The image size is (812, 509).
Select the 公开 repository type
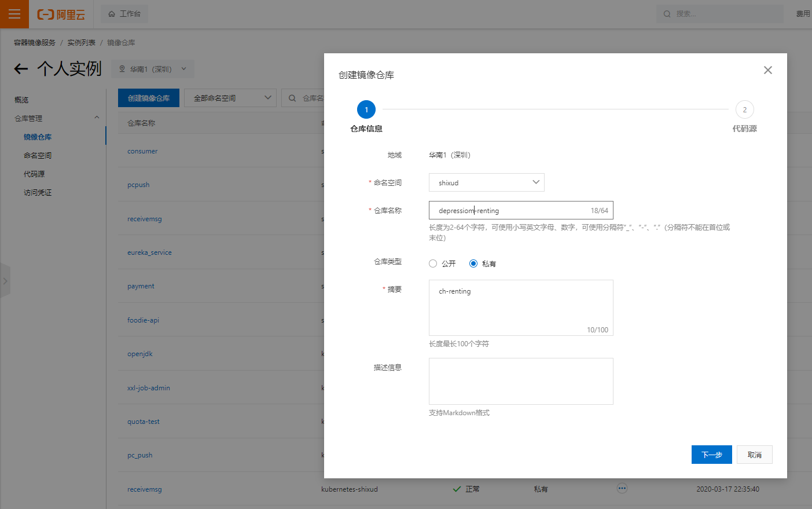tap(433, 263)
